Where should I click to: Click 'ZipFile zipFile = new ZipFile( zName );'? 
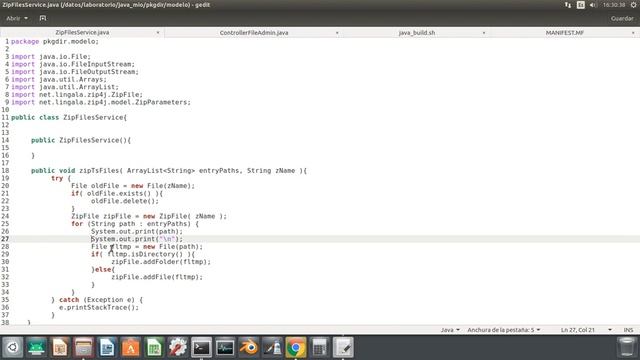tap(149, 216)
